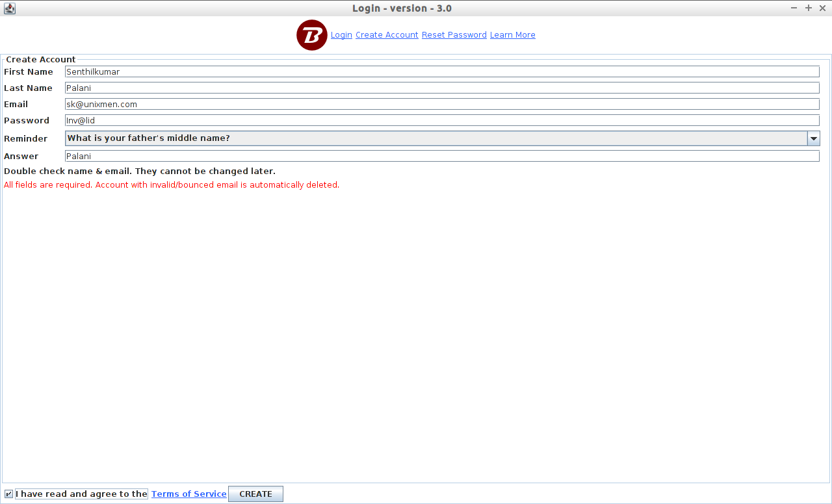Click the 'Answer' field label
Screen dimensions: 832x504
point(21,156)
